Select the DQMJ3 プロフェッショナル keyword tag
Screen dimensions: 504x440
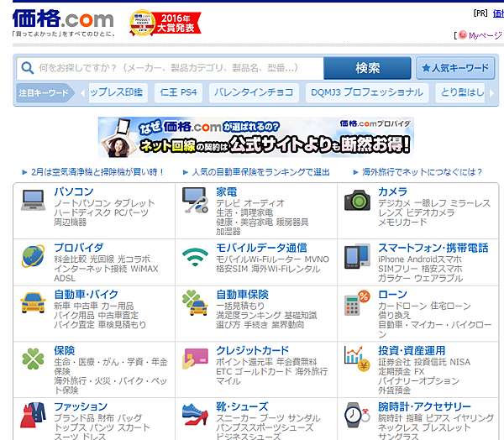coord(367,92)
